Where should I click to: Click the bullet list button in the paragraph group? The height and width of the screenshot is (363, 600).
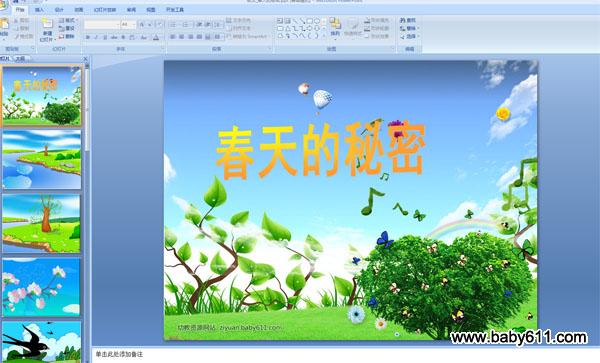[173, 25]
